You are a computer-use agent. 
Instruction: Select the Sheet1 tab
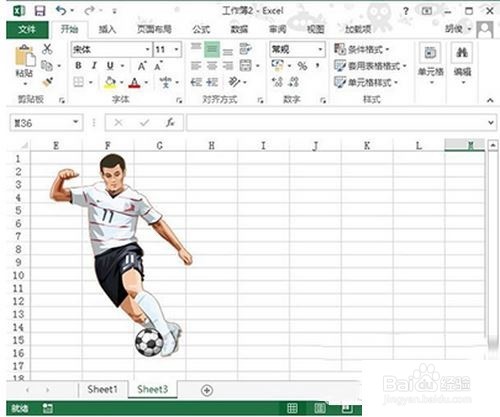[x=102, y=389]
